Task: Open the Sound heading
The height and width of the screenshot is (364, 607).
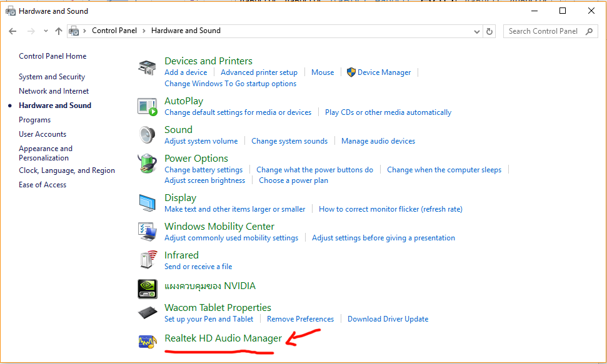Action: (x=178, y=130)
